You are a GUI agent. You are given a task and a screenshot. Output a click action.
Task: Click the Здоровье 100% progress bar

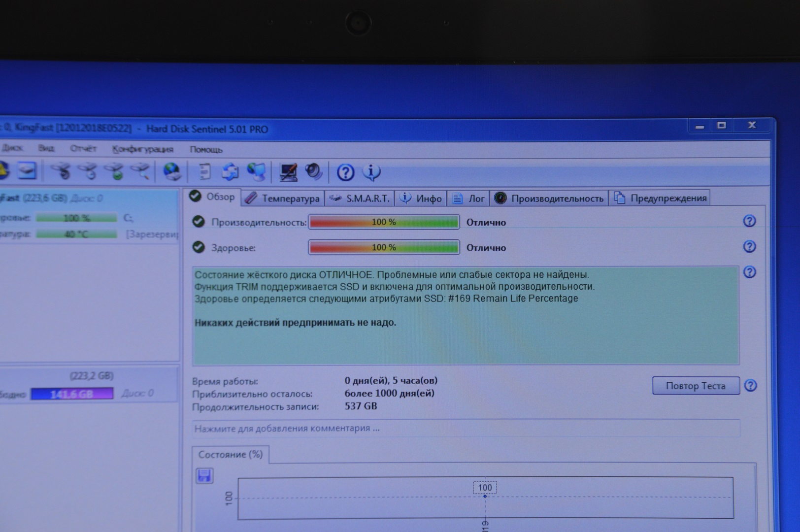[384, 247]
